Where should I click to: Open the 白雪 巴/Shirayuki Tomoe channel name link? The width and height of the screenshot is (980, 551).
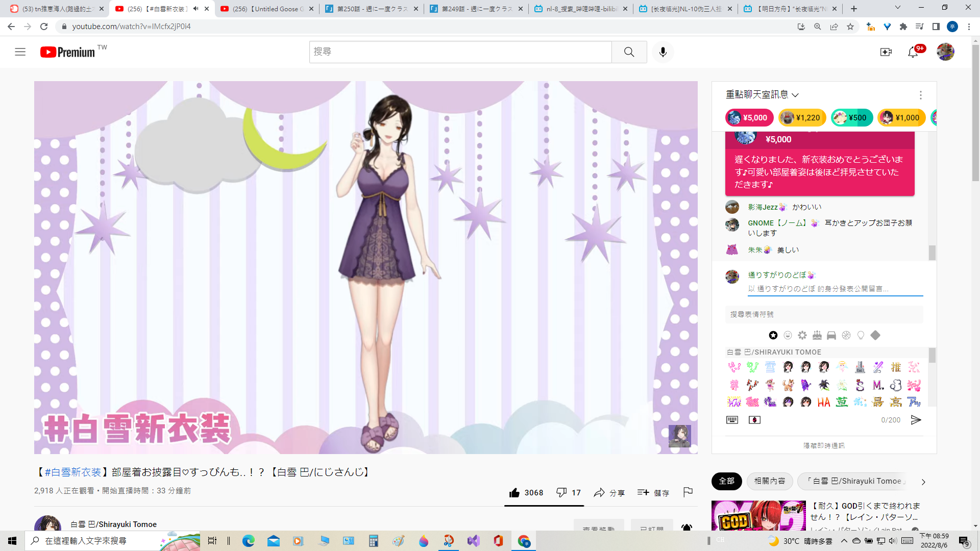113,524
